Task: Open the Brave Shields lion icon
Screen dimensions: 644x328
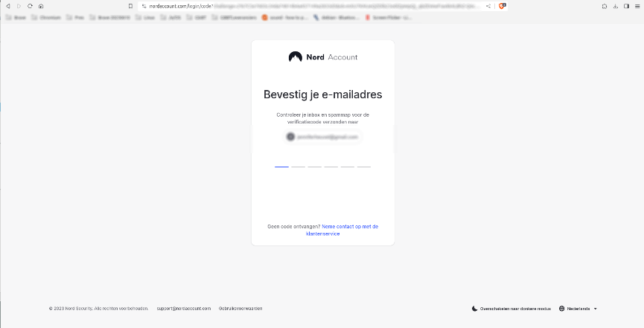Action: 502,6
